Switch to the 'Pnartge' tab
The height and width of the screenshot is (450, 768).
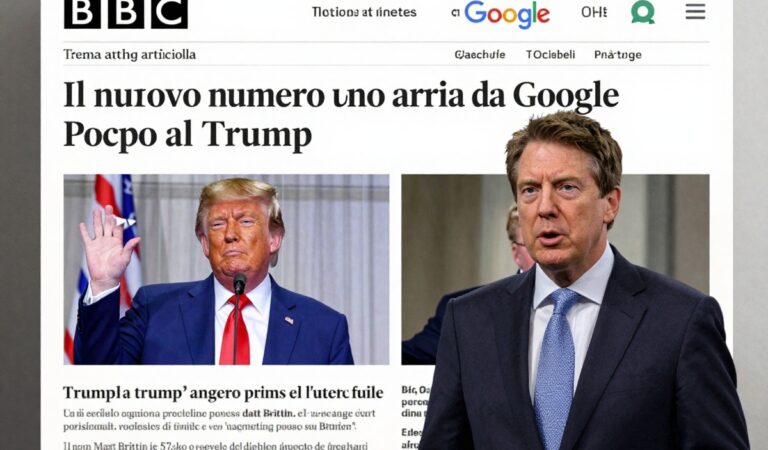(618, 55)
